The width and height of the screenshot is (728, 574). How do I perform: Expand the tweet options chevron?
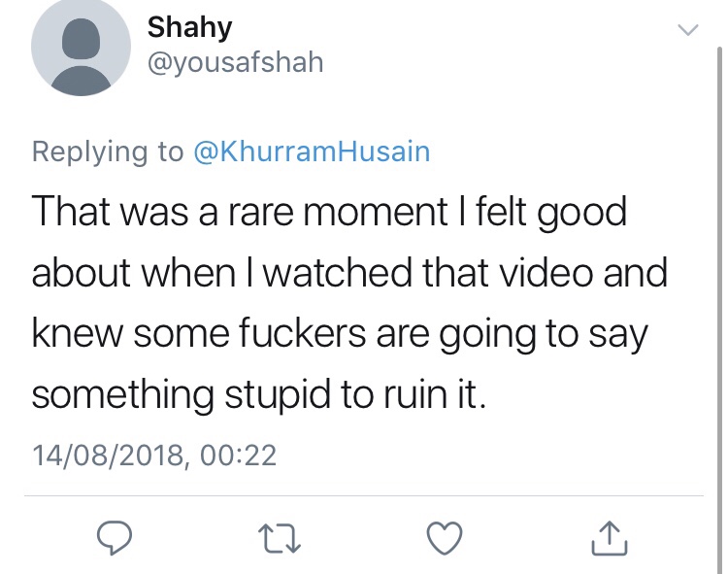click(688, 30)
